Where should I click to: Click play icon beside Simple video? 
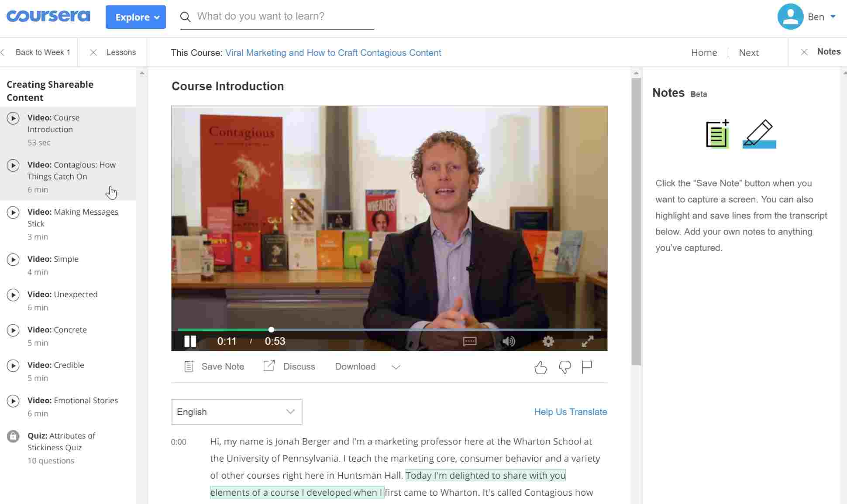point(13,260)
